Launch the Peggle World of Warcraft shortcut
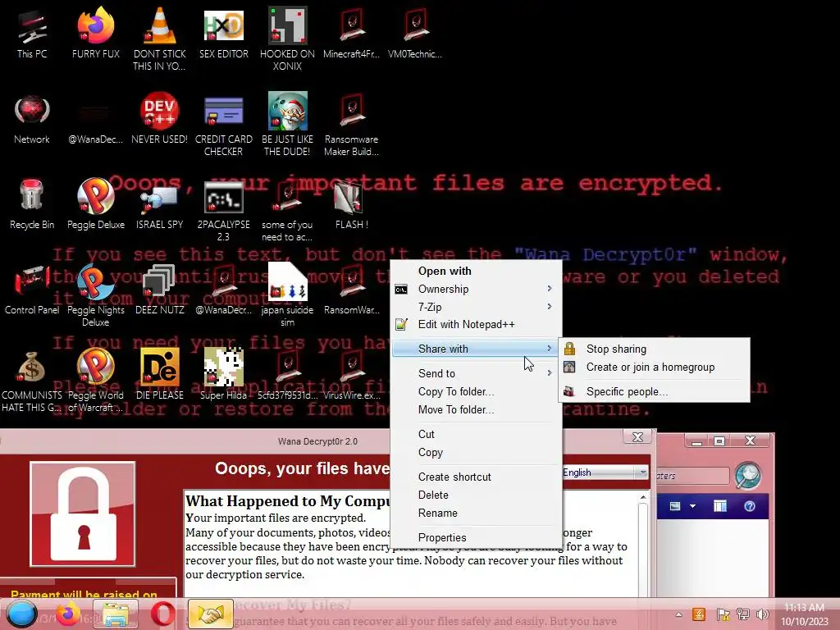840x630 pixels. [95, 381]
